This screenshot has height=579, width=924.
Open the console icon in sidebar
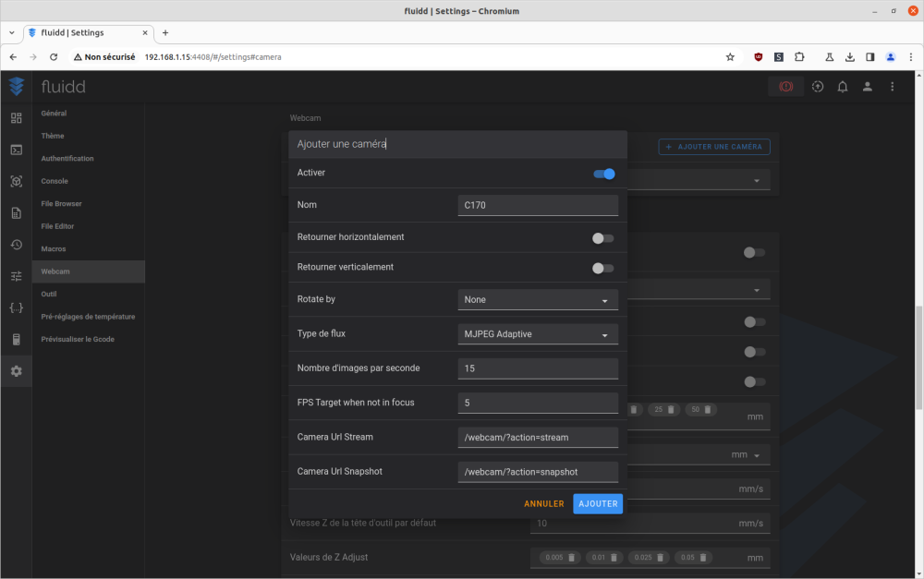(16, 150)
